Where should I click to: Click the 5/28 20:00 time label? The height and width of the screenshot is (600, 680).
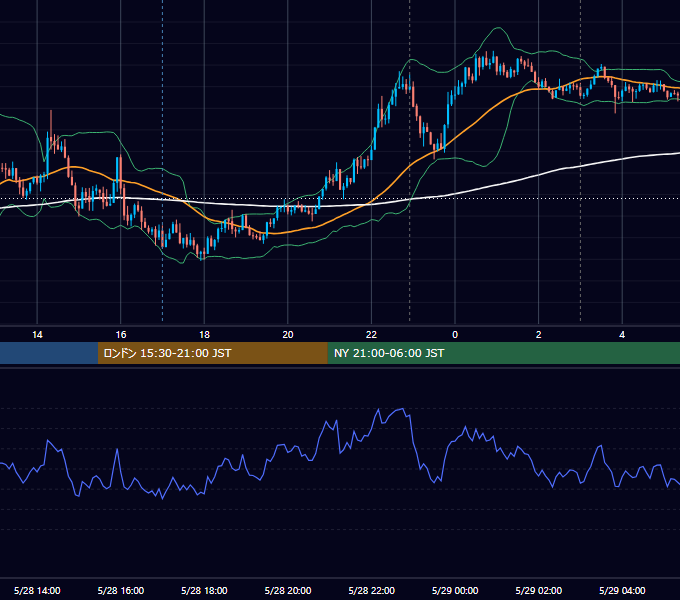tap(288, 590)
